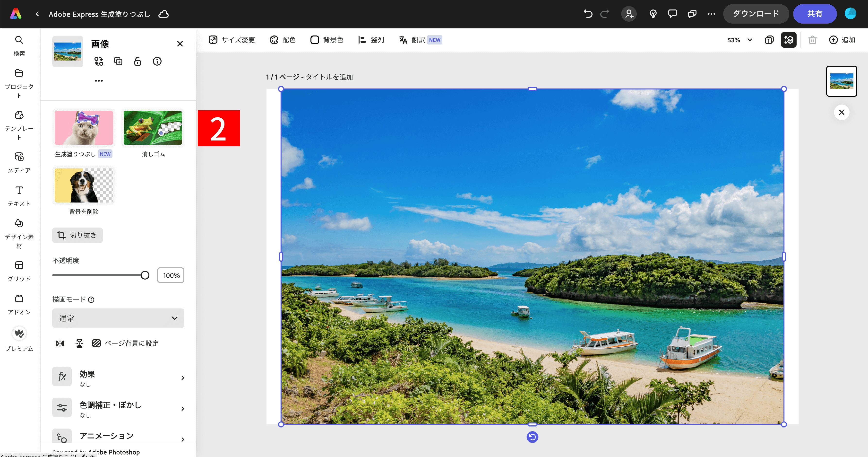Toggle the grid/page view icon

[x=789, y=40]
